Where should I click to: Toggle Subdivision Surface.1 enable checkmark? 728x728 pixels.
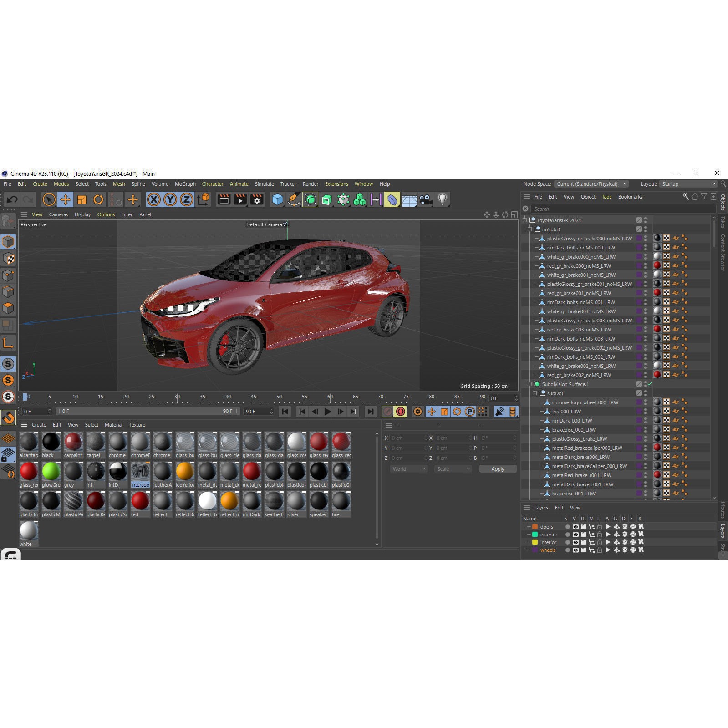[650, 384]
